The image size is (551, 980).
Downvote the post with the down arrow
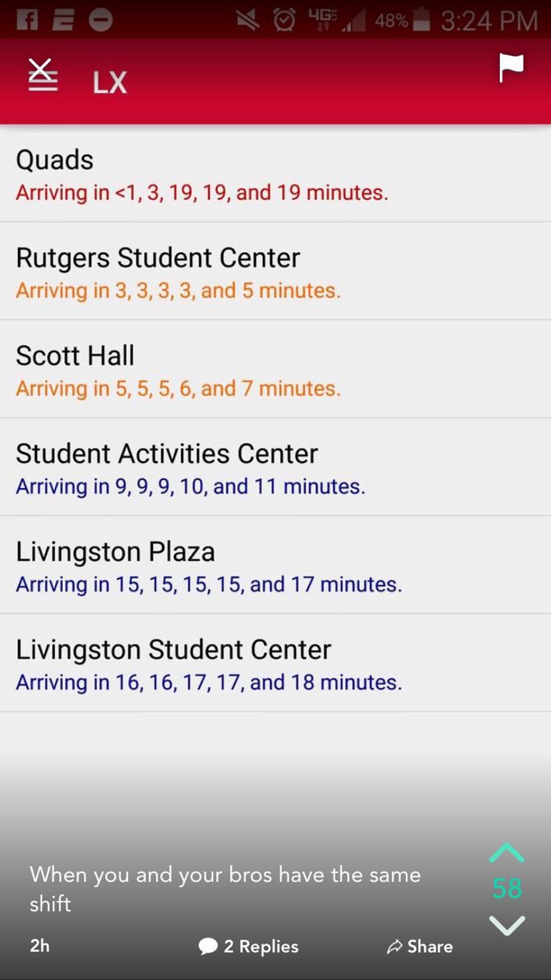507,925
